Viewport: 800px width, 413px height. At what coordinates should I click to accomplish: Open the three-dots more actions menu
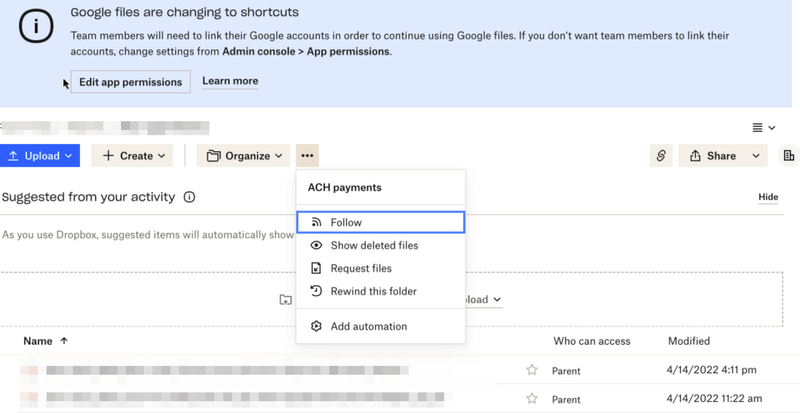(x=307, y=156)
